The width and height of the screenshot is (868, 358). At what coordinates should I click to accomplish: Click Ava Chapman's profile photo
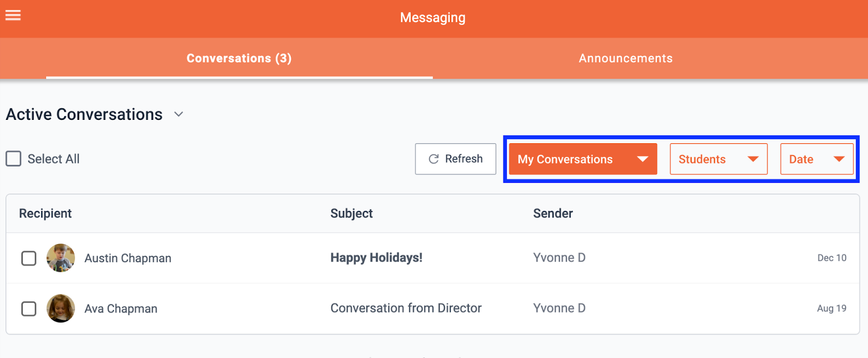click(61, 309)
